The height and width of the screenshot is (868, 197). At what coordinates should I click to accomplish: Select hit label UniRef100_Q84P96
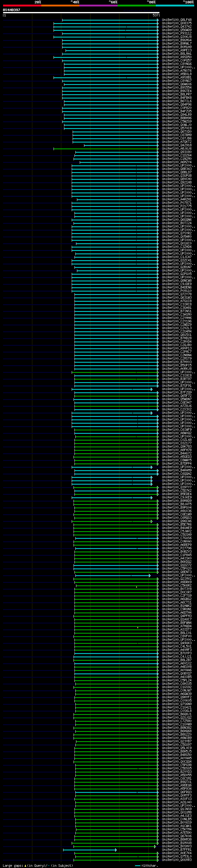(176, 104)
